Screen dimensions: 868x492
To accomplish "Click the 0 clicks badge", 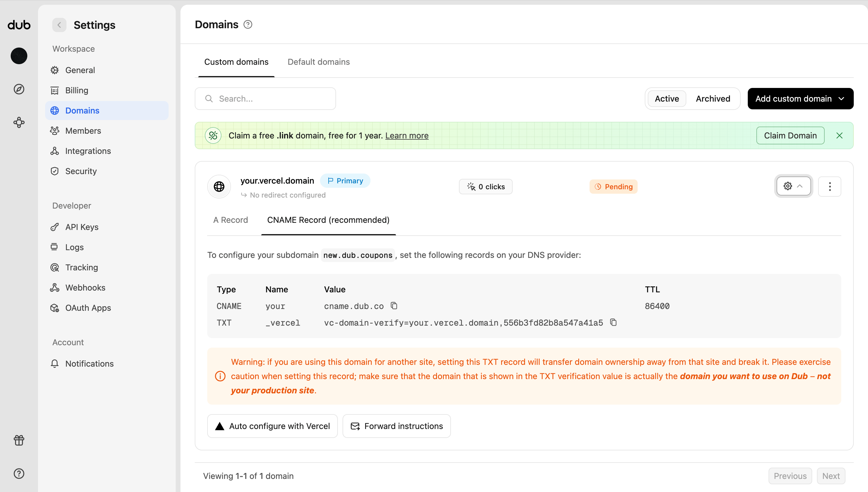I will point(486,187).
